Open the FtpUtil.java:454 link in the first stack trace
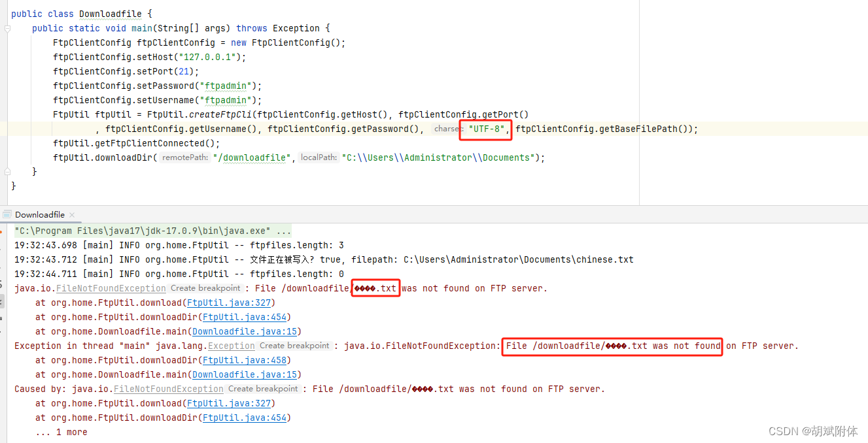Image resolution: width=868 pixels, height=443 pixels. [x=245, y=317]
